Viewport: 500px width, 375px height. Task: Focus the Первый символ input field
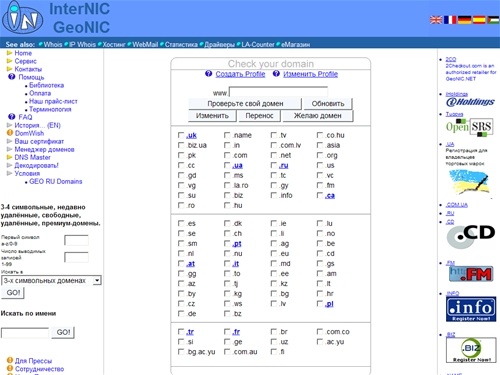(x=76, y=240)
